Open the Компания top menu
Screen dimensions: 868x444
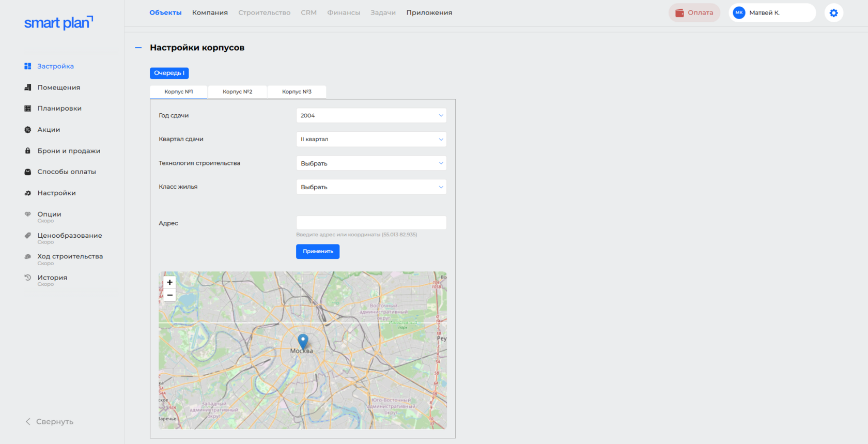(210, 13)
